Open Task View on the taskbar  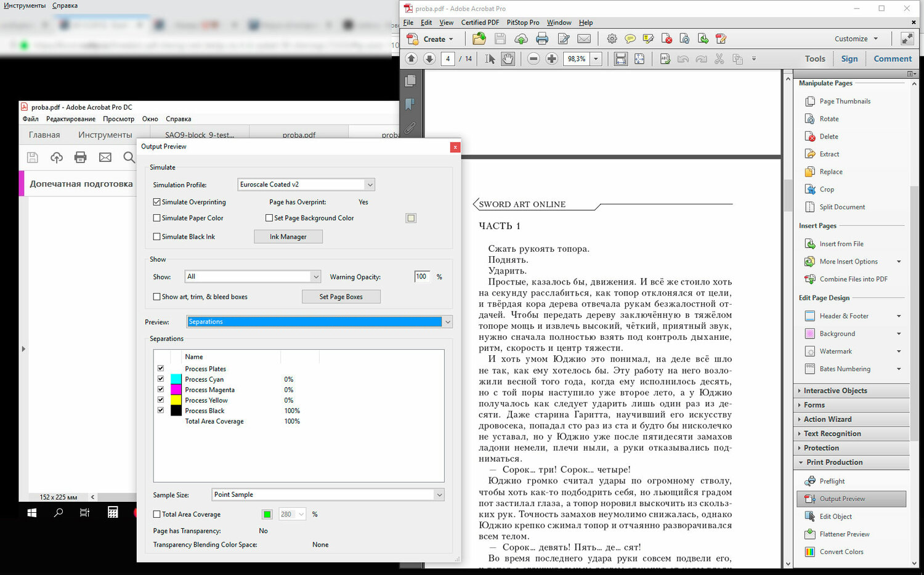(x=85, y=512)
